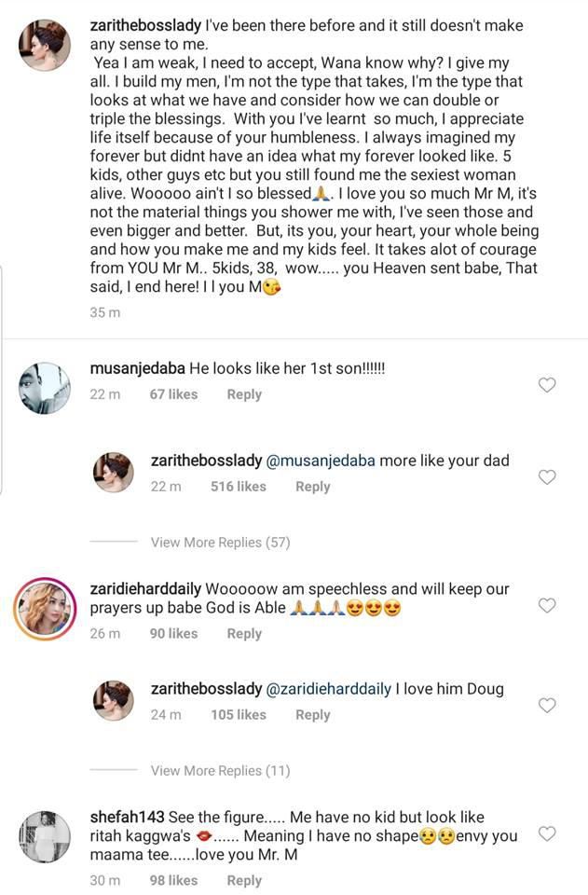
Task: Expand View More Replies (57)
Action: (220, 542)
